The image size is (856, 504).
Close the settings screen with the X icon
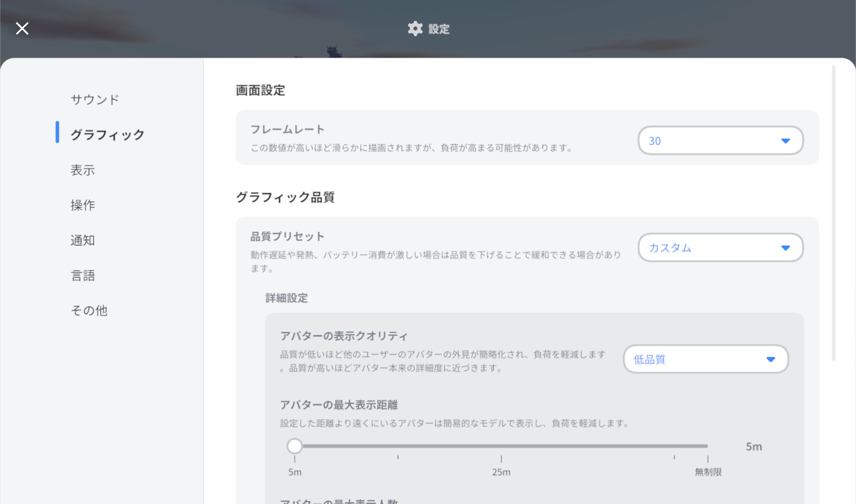pos(22,29)
